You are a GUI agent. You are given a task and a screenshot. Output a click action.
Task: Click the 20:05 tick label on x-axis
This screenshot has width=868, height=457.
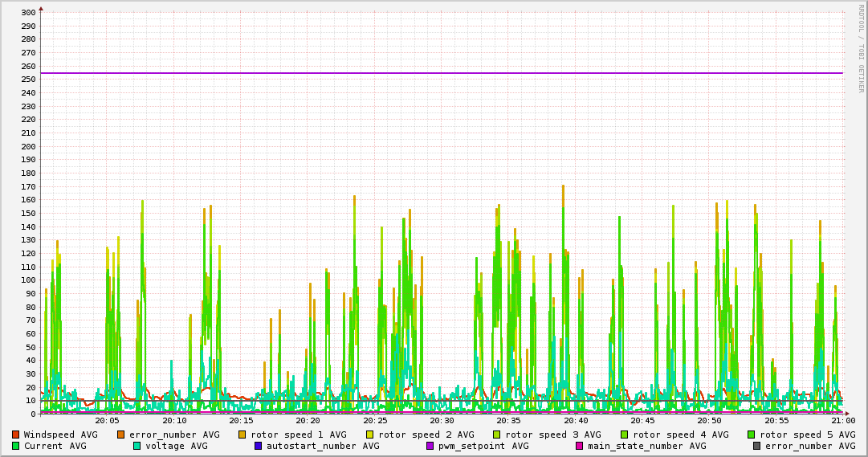(107, 420)
